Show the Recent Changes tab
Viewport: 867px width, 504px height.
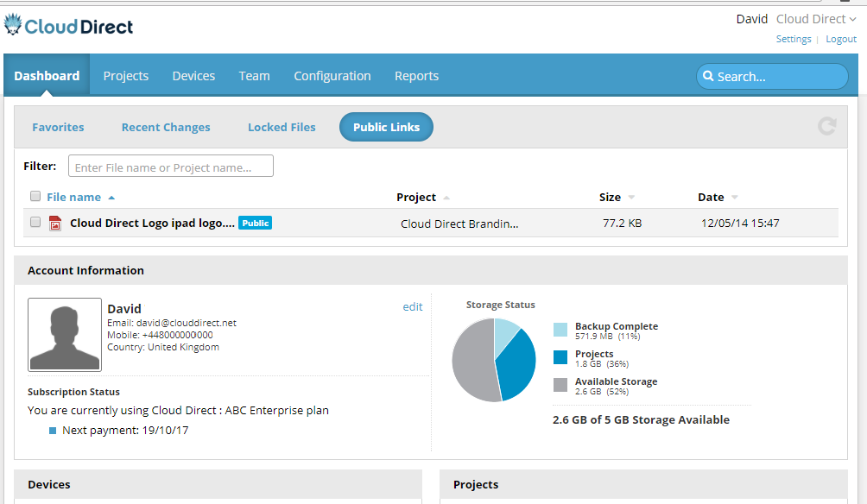point(166,127)
